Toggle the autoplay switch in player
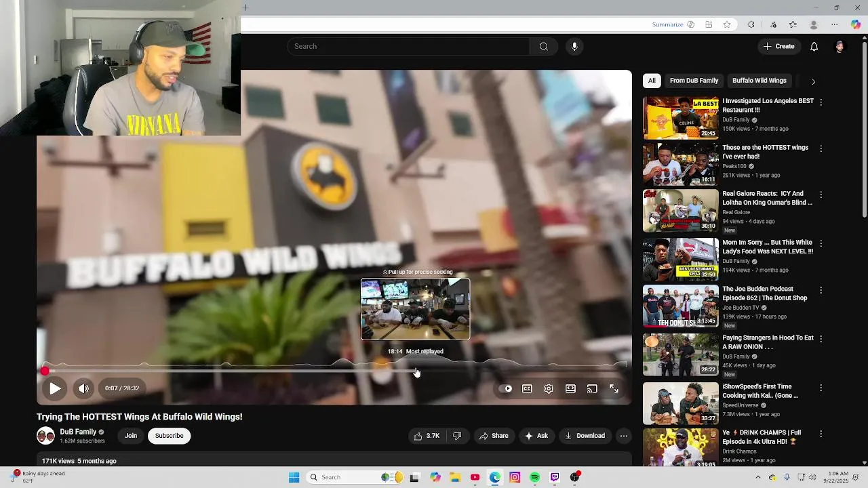The height and width of the screenshot is (488, 868). 506,388
